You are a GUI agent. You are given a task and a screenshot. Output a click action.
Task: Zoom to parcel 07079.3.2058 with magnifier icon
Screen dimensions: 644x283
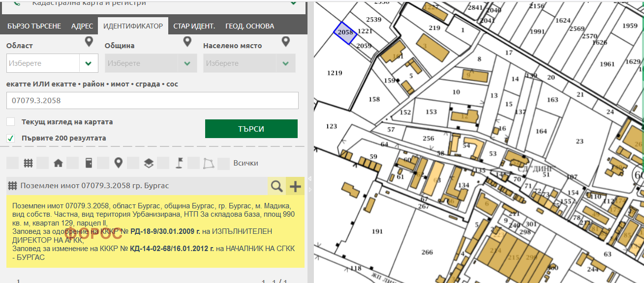pyautogui.click(x=277, y=186)
